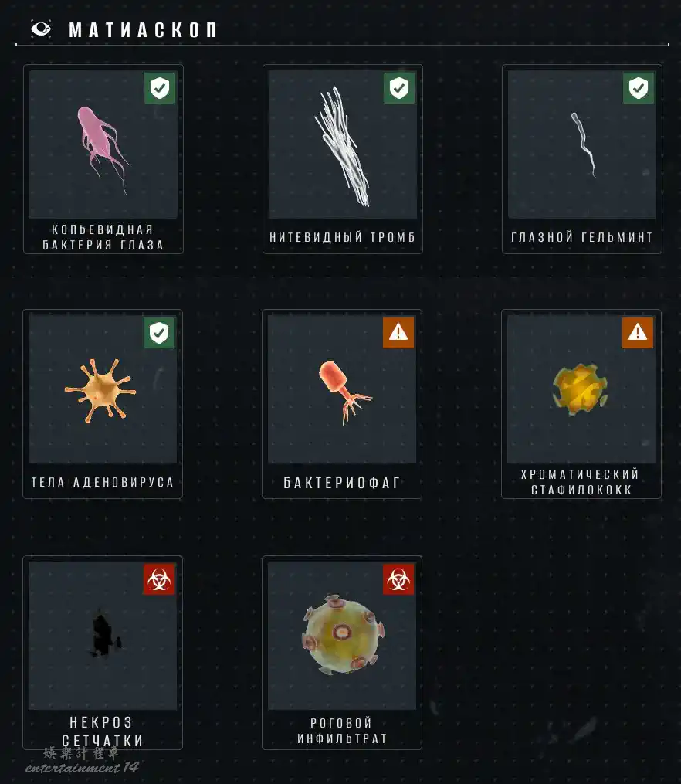The height and width of the screenshot is (784, 681).
Task: Choose the orange adenovirus body image
Action: click(x=101, y=391)
